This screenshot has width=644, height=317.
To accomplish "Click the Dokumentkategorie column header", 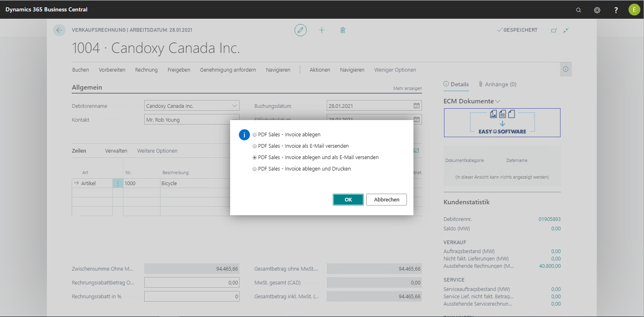I will (465, 160).
